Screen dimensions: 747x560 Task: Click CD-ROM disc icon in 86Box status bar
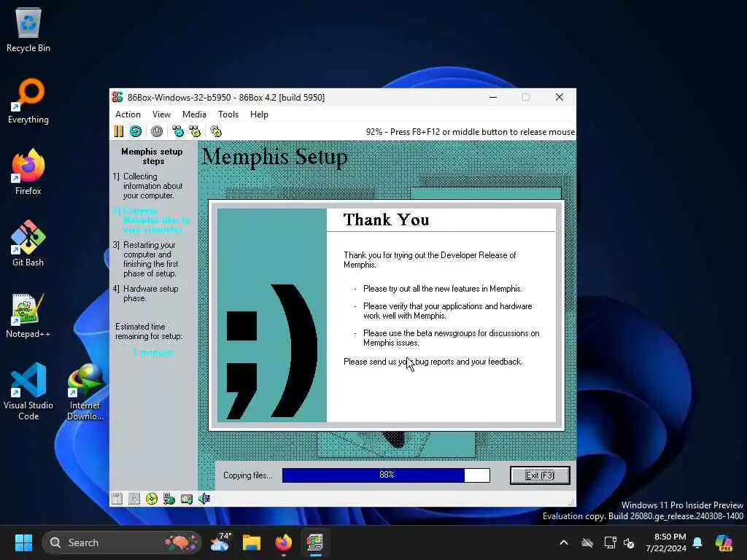[x=152, y=499]
